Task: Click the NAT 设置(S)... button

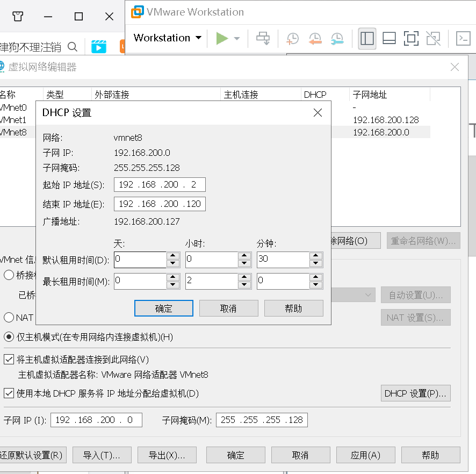Action: coord(416,317)
